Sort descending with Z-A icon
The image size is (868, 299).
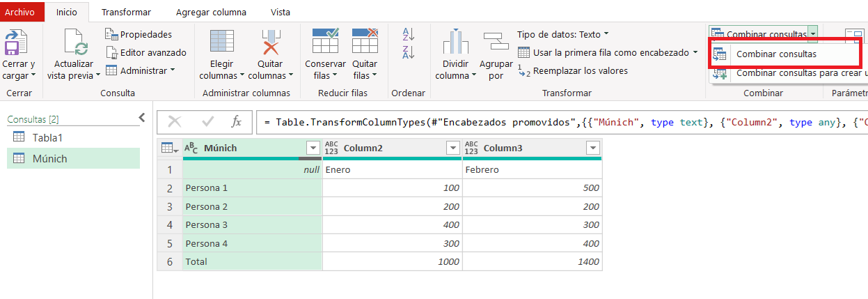409,52
